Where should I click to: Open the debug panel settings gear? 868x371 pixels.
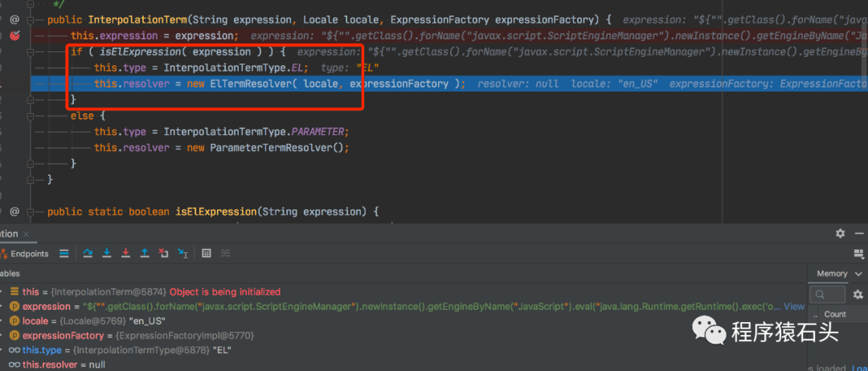840,234
